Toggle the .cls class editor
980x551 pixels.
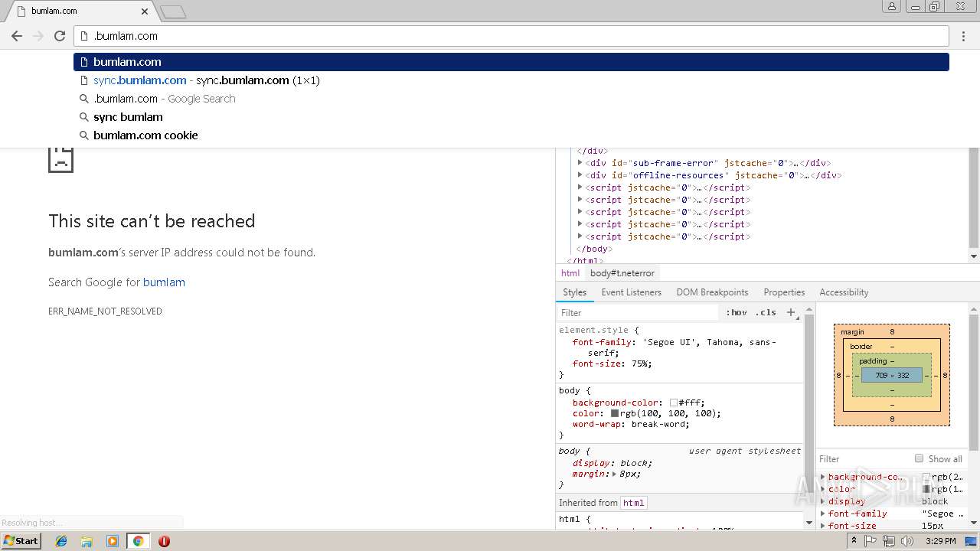[766, 312]
